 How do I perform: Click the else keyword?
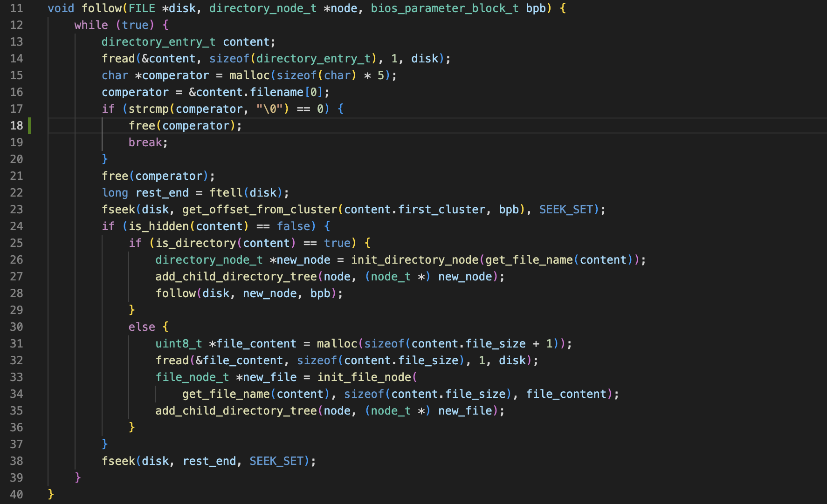point(142,327)
